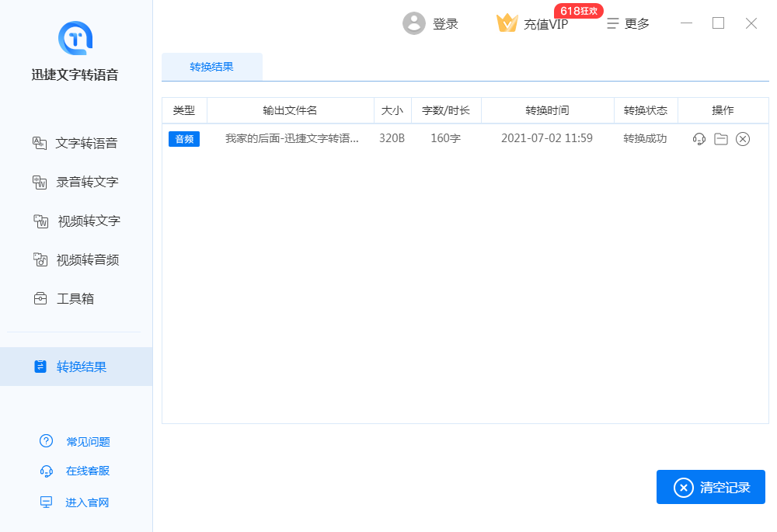Click the VIP crown icon

tap(507, 23)
